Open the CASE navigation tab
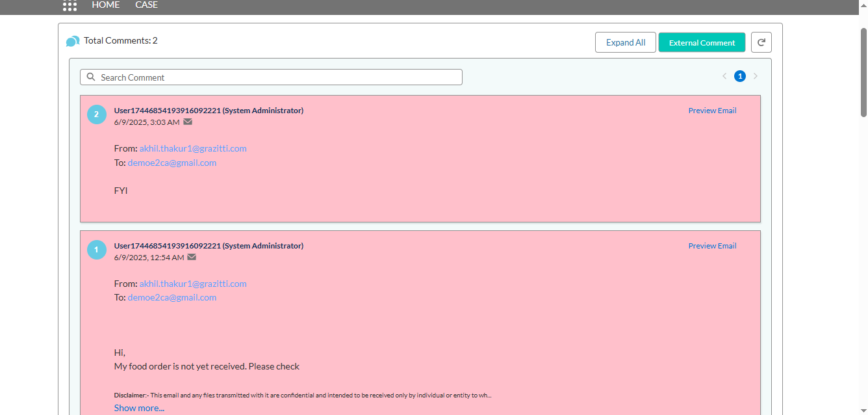The image size is (868, 415). point(146,5)
